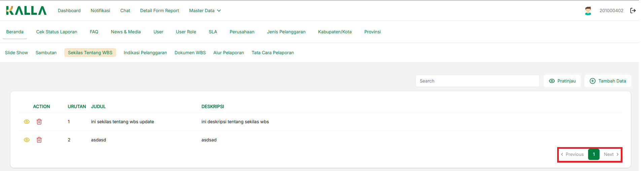Click the KALLA logo

(26, 10)
